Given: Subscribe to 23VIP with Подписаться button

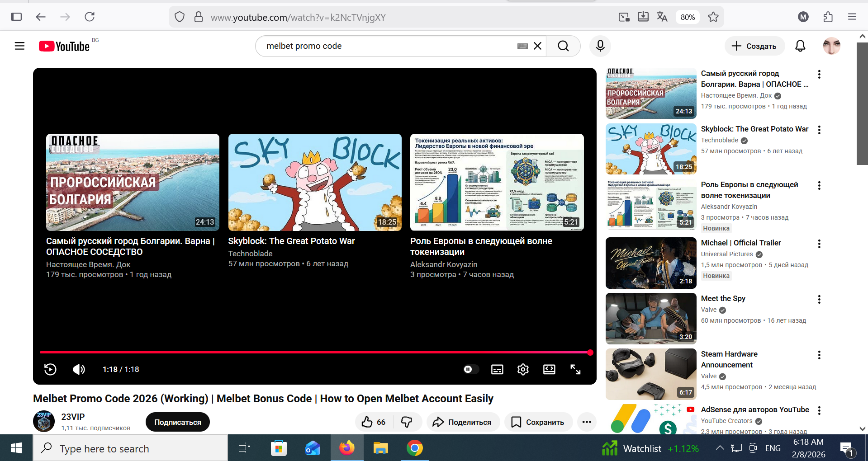Looking at the screenshot, I should (177, 422).
